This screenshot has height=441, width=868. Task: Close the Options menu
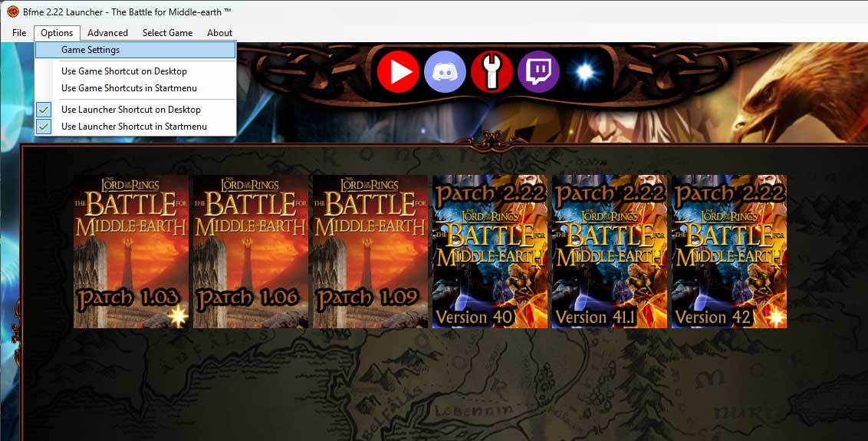click(57, 33)
